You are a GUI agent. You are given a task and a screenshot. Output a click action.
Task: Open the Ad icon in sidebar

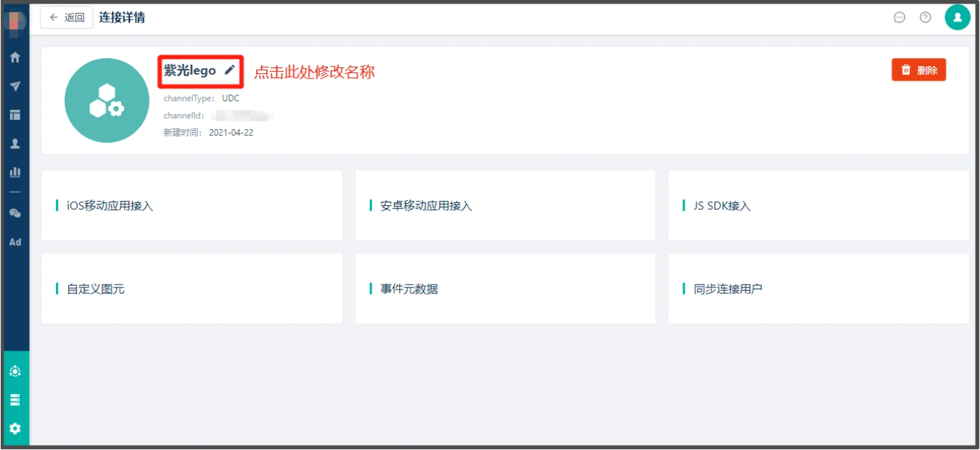point(15,242)
